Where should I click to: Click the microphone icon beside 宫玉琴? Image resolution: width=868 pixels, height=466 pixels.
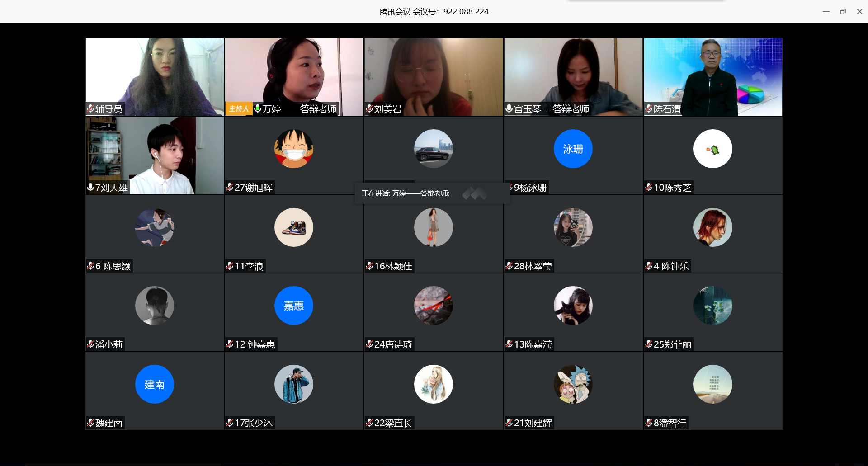coord(509,108)
